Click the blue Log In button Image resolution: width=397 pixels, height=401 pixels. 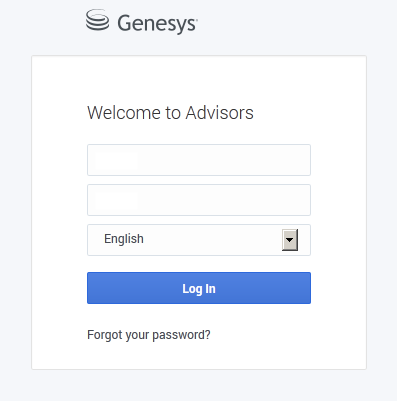click(x=199, y=288)
